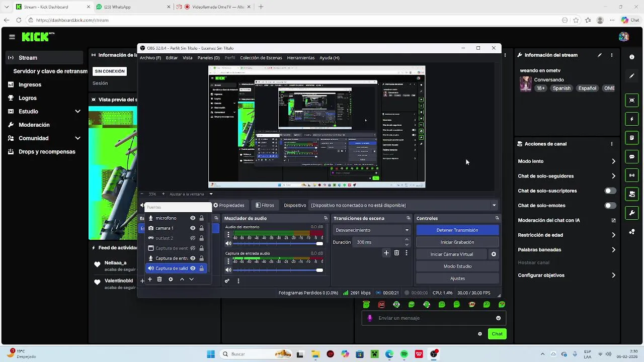
Task: Click the Duración 300 ms stepper field
Action: pos(382,242)
